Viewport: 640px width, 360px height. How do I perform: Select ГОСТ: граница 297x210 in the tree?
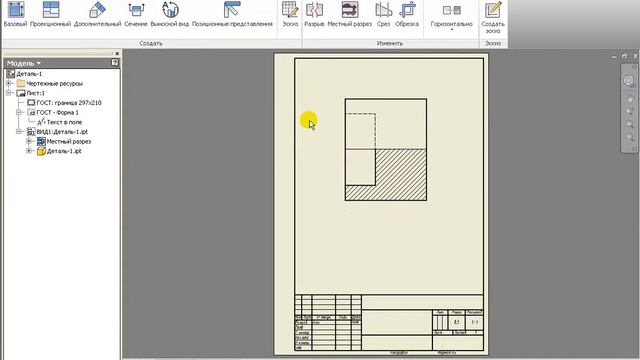[x=64, y=103]
